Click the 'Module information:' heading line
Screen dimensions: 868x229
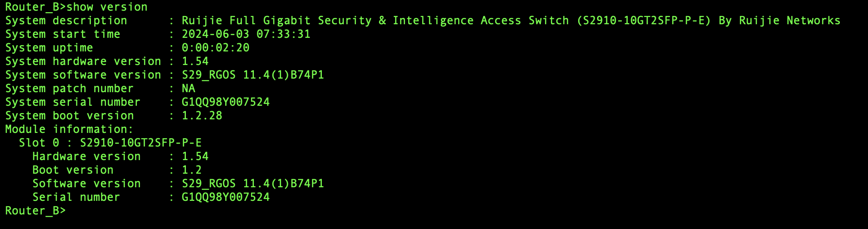coord(69,129)
